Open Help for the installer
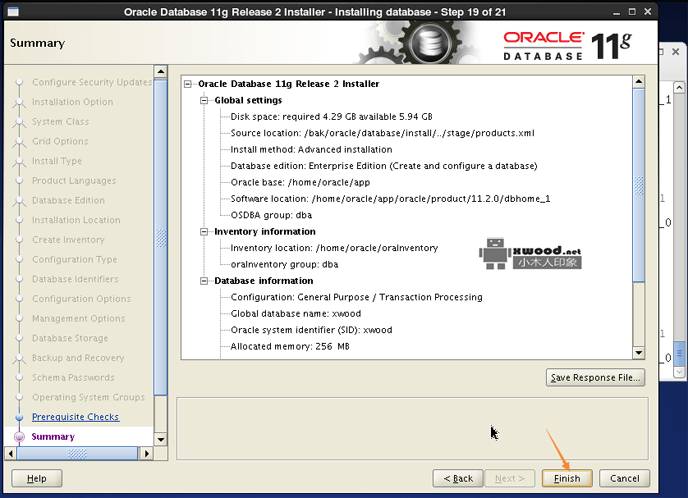This screenshot has height=498, width=688. (x=36, y=478)
